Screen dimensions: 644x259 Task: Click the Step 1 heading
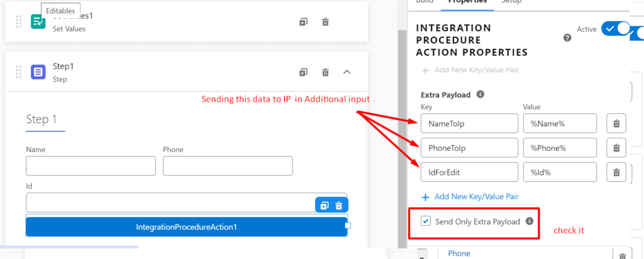(42, 119)
